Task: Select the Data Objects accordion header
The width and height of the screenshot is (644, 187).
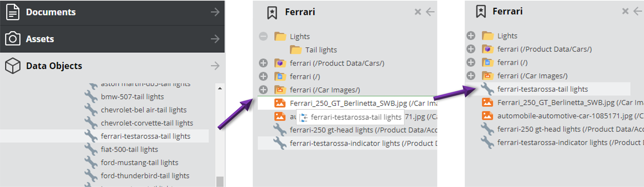Action: [x=112, y=66]
